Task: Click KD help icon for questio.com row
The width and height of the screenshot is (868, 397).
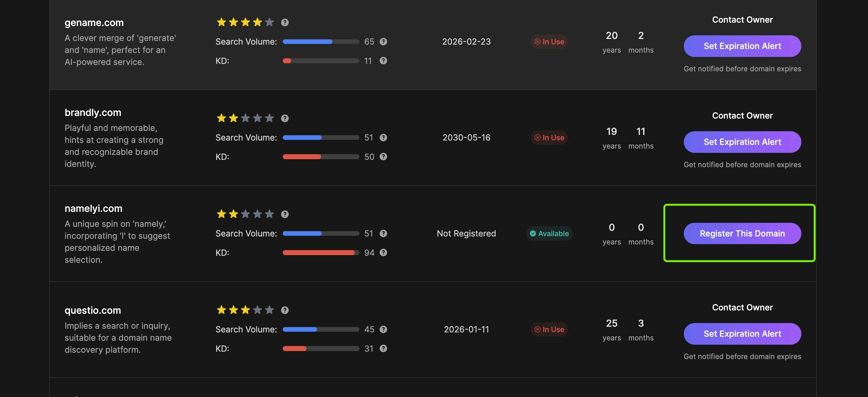Action: pos(383,348)
